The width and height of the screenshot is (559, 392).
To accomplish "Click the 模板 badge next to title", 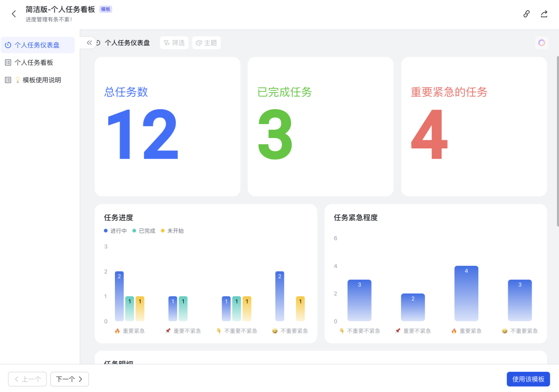I will pos(106,9).
